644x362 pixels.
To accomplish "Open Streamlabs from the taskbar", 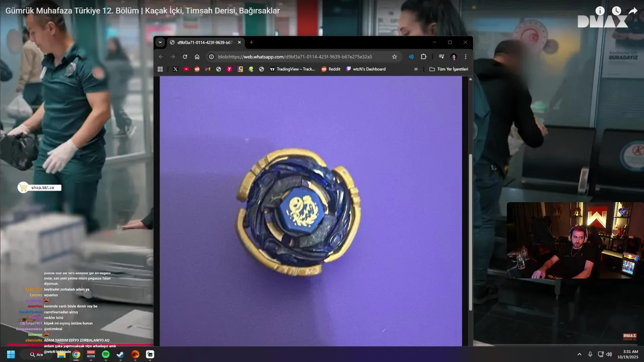I will point(150,354).
